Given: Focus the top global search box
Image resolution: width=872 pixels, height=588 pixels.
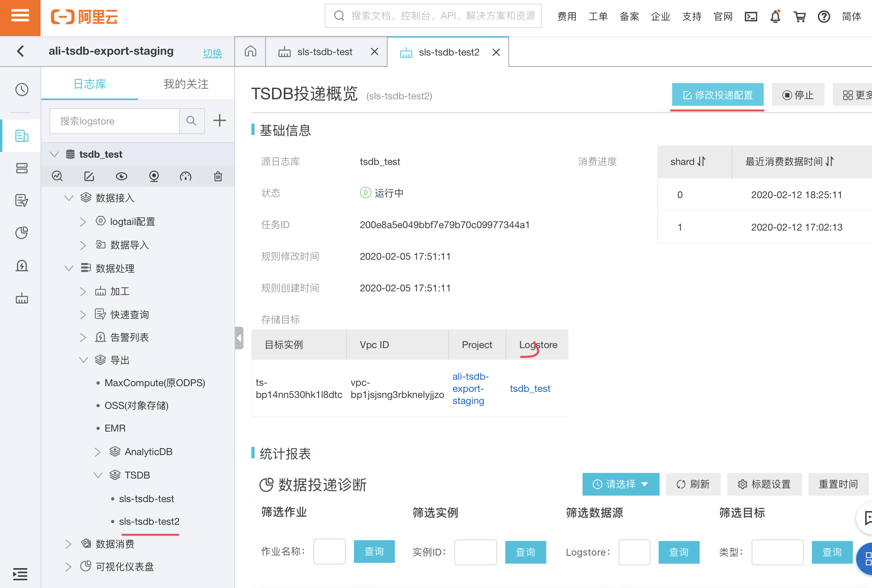Looking at the screenshot, I should 433,16.
